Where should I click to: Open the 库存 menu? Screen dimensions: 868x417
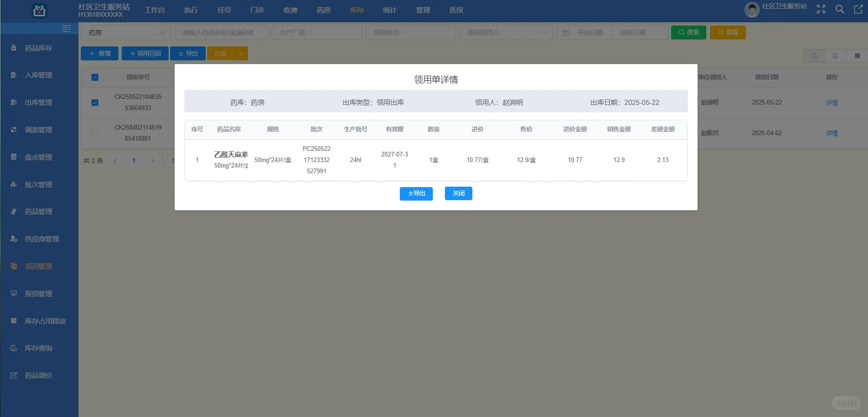357,10
